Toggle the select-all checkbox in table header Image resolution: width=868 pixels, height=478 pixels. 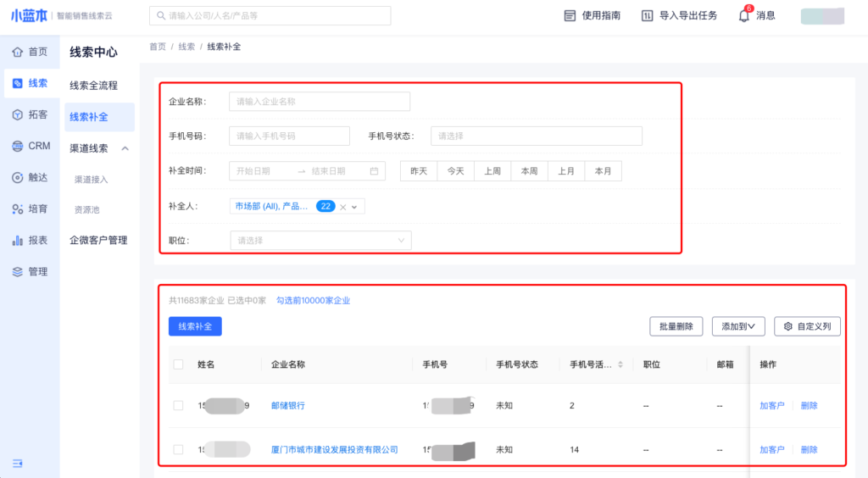click(178, 364)
